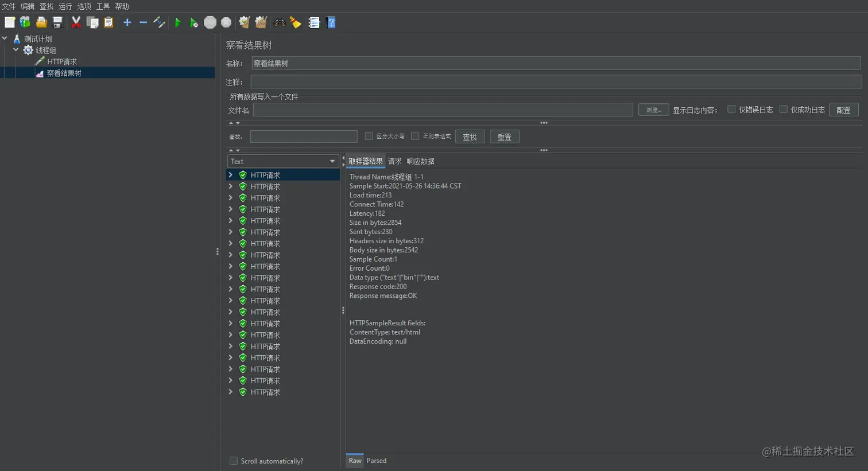868x471 pixels.
Task: Enable the 仅成功日志 checkbox
Action: [x=783, y=109]
